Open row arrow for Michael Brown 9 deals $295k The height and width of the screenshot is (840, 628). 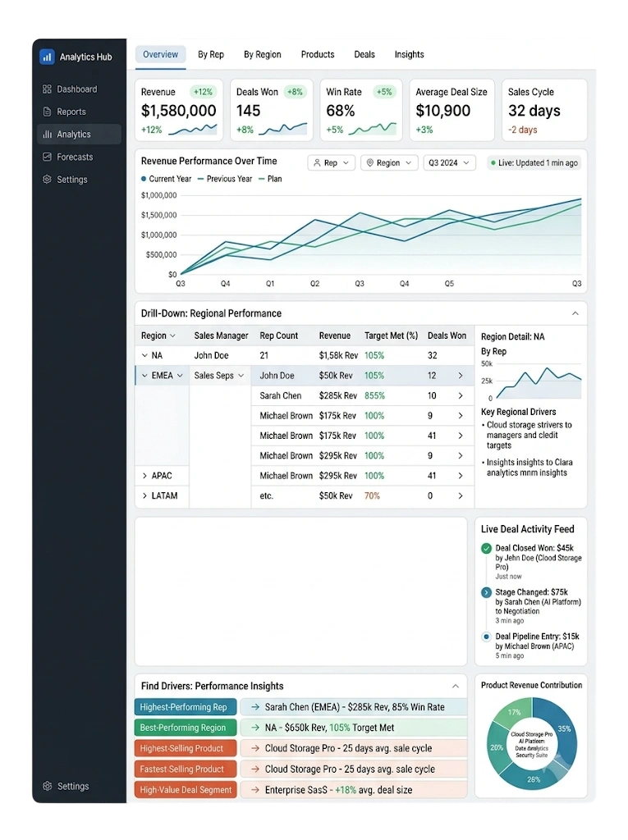[x=461, y=455]
